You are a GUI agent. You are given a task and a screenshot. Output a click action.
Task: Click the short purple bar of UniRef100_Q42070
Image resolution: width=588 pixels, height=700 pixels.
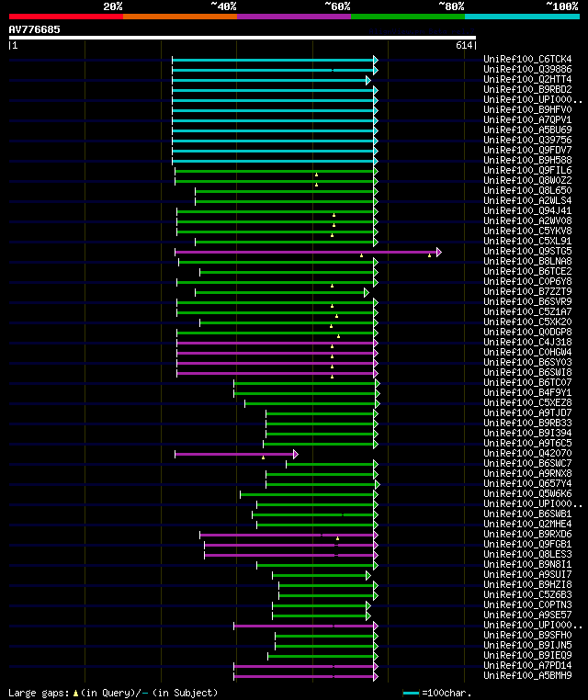[x=234, y=455]
